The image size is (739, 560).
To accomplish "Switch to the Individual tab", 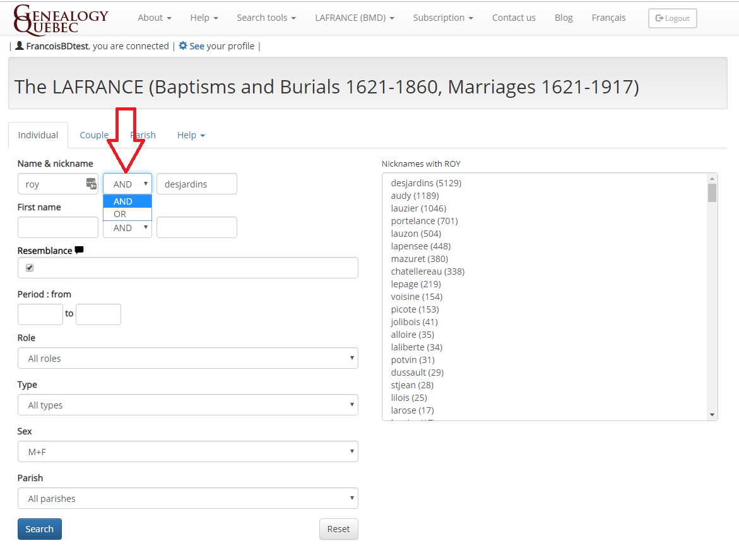I will point(38,135).
